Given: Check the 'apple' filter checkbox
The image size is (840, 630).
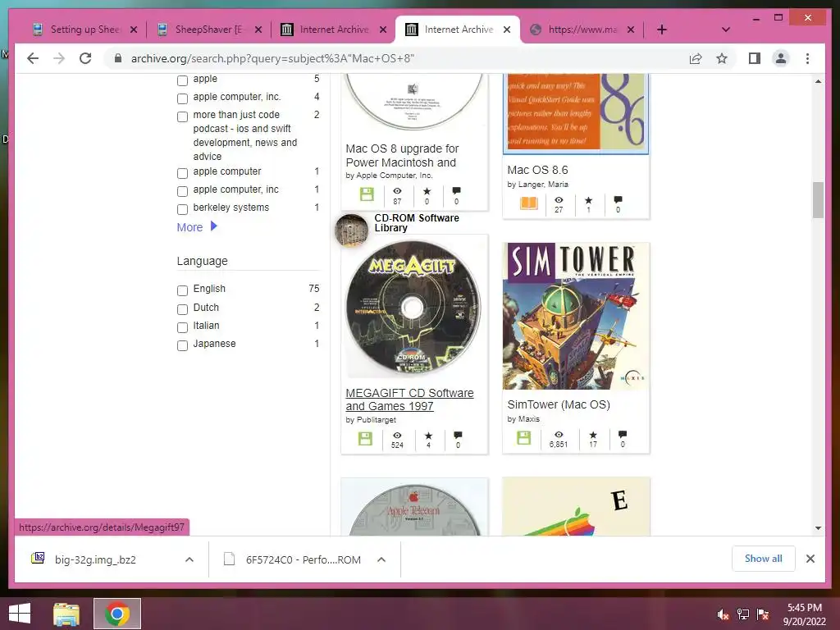Looking at the screenshot, I should pyautogui.click(x=182, y=80).
